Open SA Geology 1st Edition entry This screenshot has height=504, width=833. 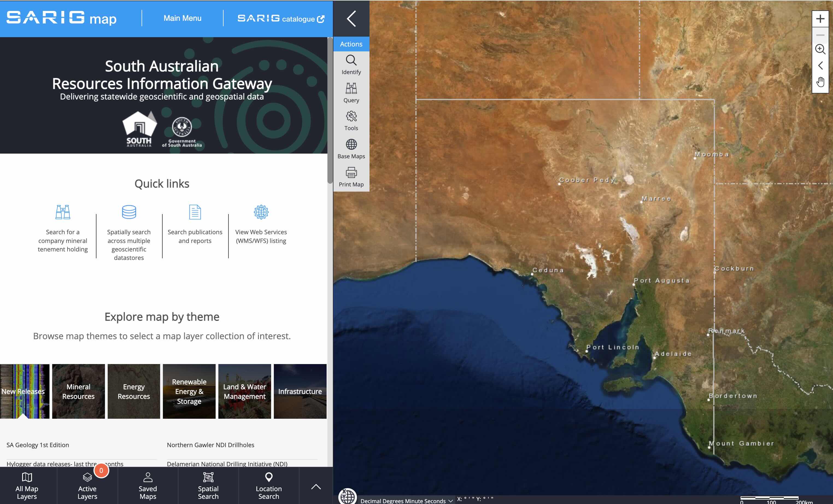[37, 445]
